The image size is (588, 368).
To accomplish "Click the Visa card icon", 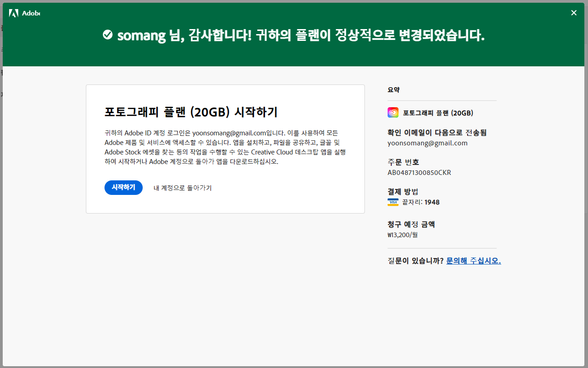I will pos(393,202).
